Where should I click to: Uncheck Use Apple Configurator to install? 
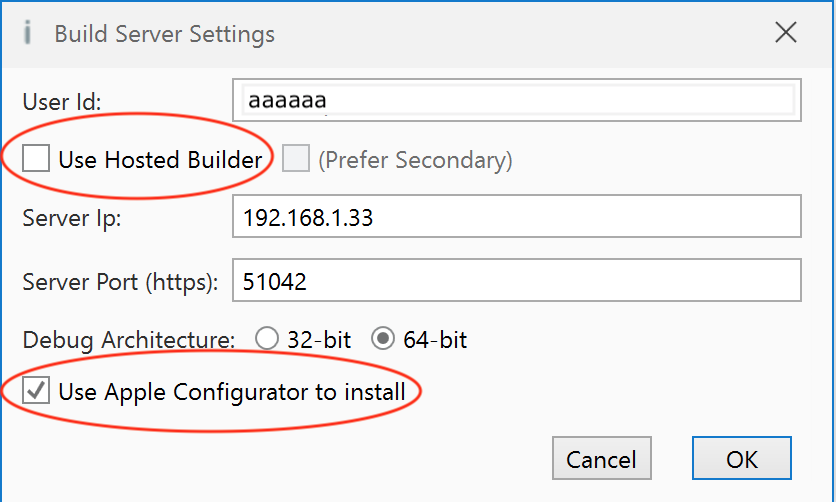pyautogui.click(x=37, y=391)
